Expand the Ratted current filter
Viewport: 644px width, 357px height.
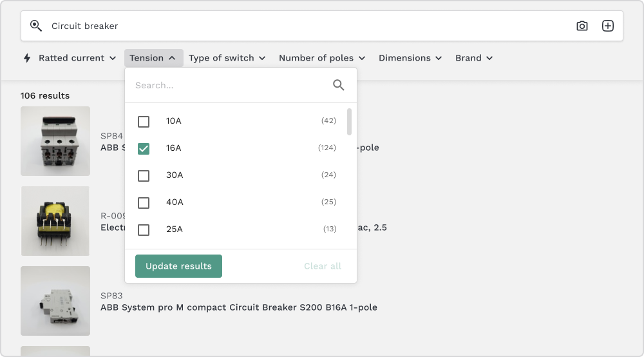coord(77,58)
